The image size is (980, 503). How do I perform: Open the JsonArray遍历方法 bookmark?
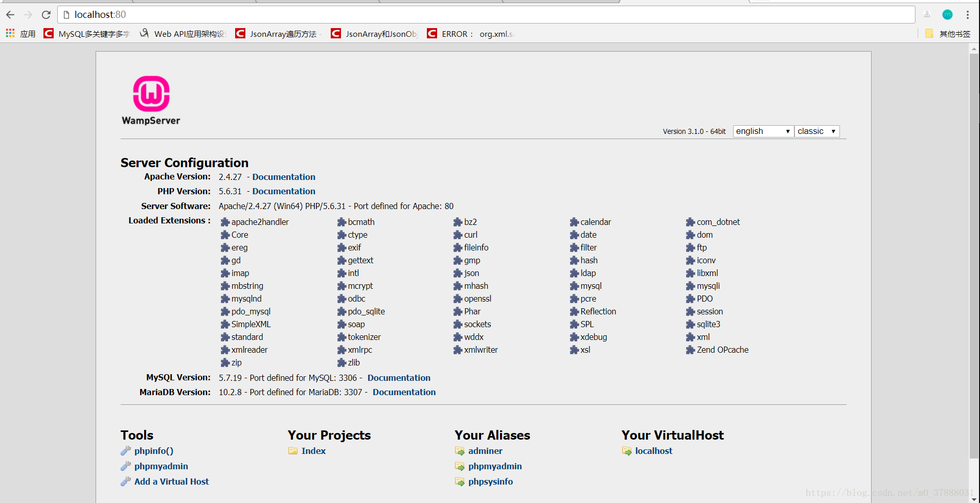pyautogui.click(x=278, y=34)
